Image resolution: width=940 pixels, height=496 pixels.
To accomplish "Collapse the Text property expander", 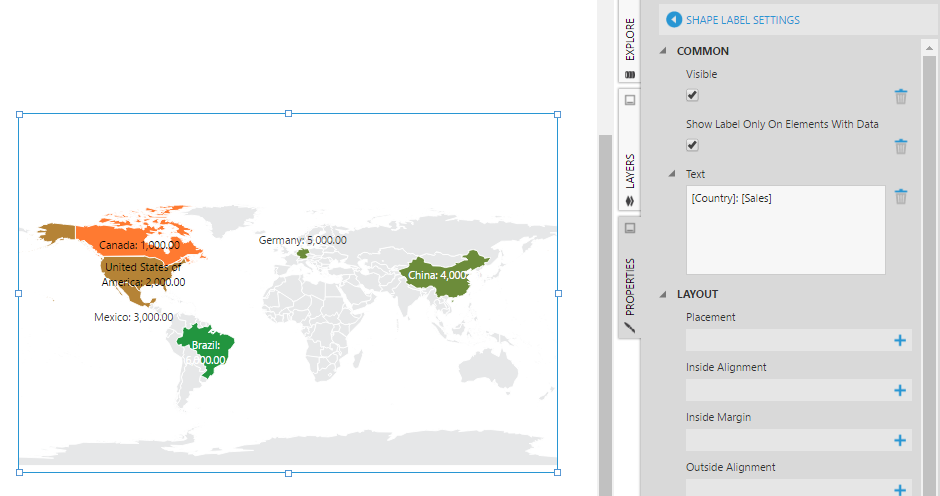I will pos(673,174).
